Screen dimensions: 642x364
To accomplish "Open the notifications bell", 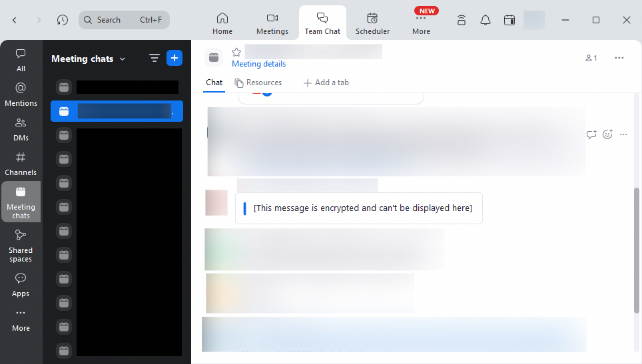I will 485,20.
